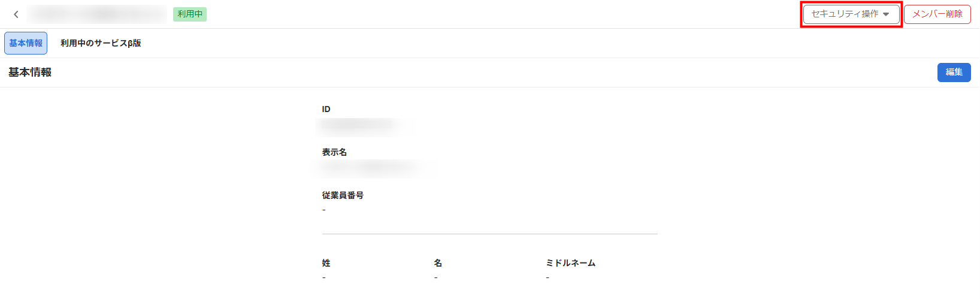This screenshot has width=980, height=299.
Task: Click the 名 field label
Action: (438, 263)
